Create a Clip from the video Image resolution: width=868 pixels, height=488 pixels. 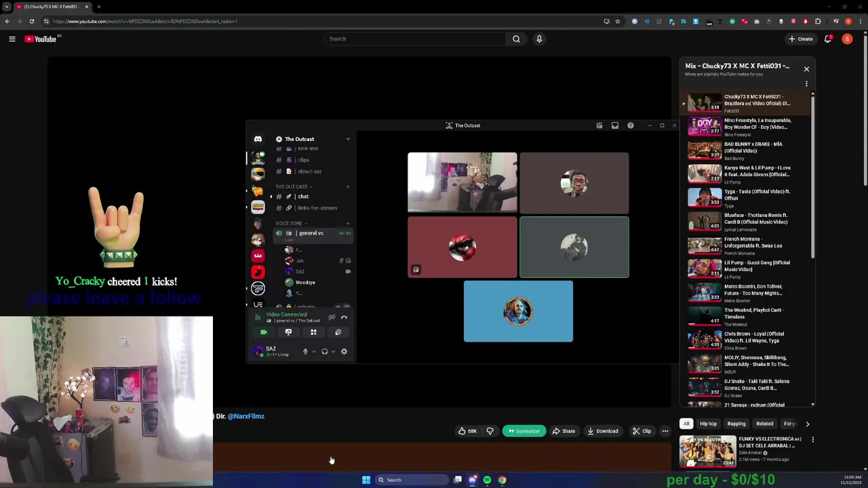[x=642, y=431]
